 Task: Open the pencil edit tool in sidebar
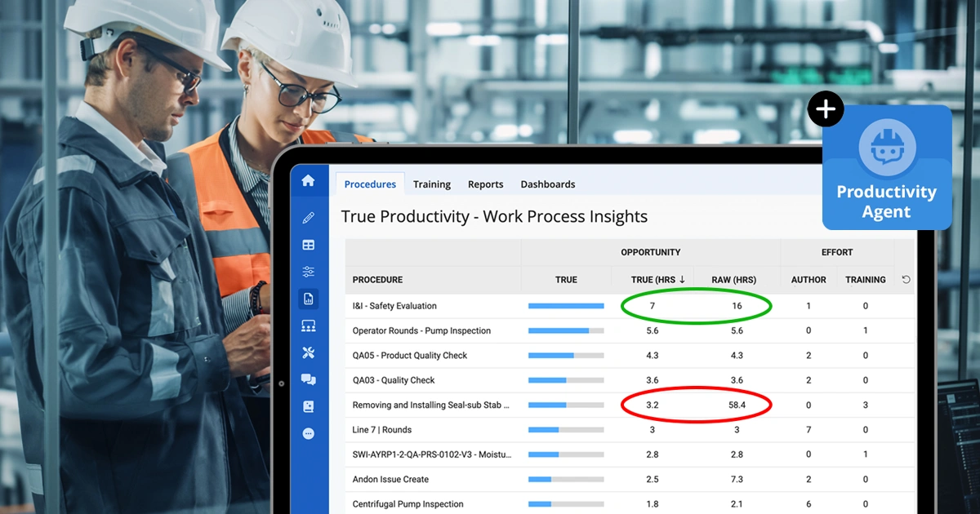point(308,218)
